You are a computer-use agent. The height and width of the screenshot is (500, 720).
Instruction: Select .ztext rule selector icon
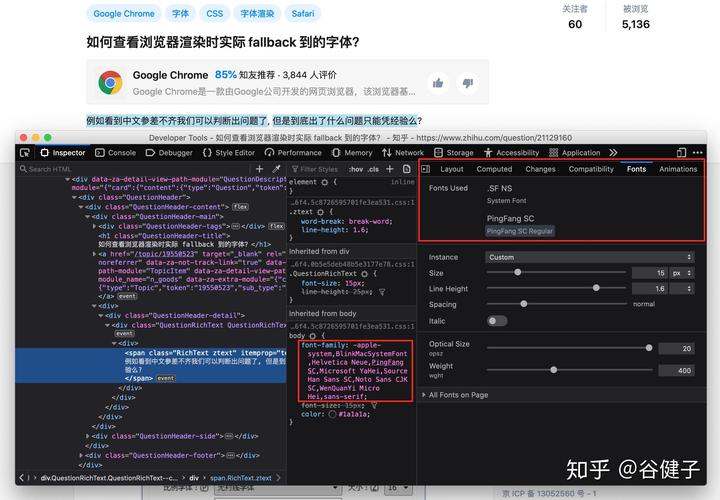[x=320, y=212]
